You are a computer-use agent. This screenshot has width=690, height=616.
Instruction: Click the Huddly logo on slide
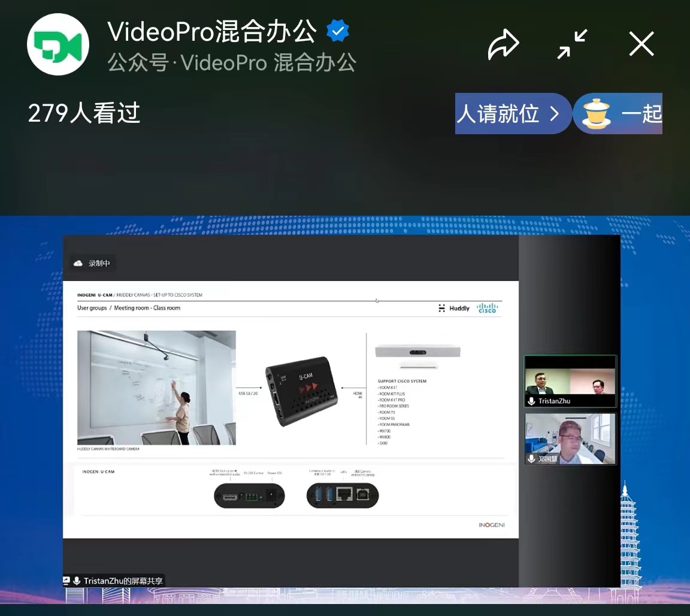point(454,308)
